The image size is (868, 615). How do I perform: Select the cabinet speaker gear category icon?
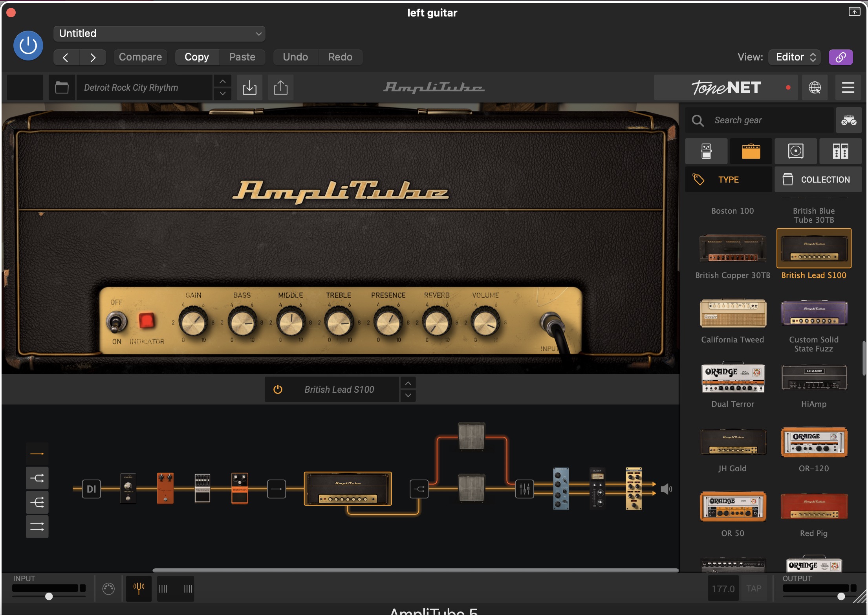tap(795, 151)
